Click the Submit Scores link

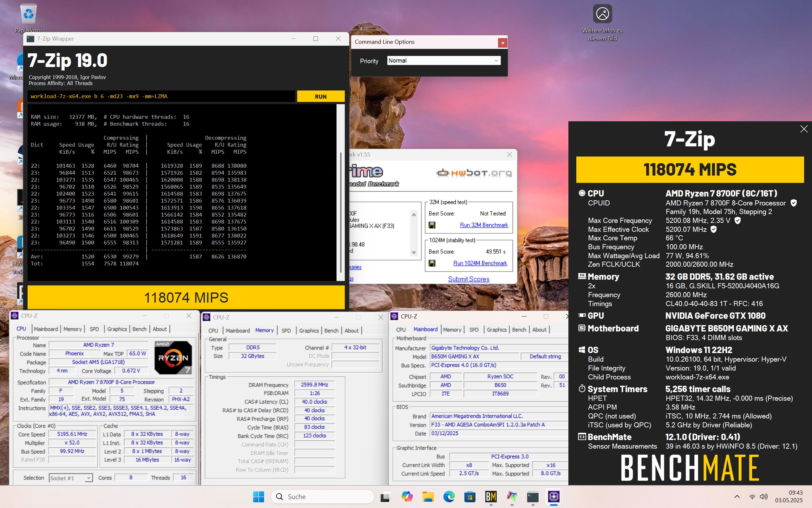(x=468, y=279)
